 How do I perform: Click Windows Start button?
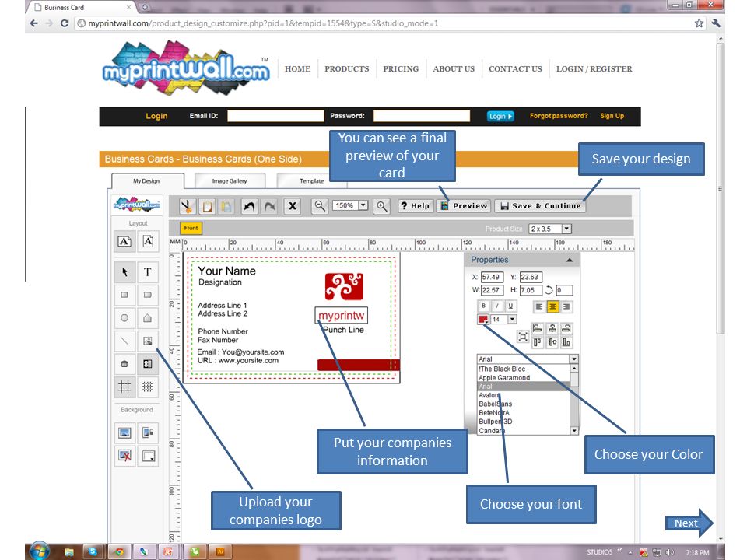pyautogui.click(x=40, y=551)
